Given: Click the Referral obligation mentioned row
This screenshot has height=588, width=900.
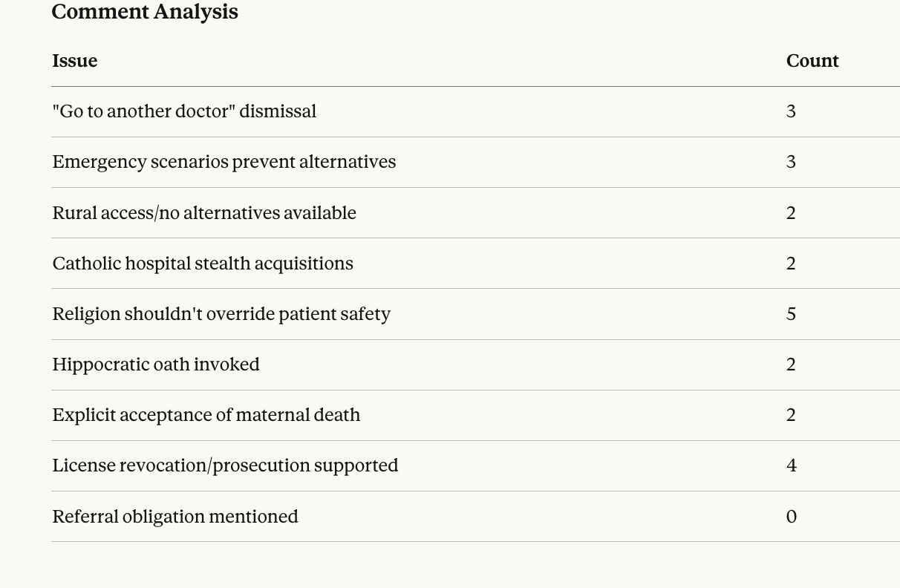Looking at the screenshot, I should (175, 517).
